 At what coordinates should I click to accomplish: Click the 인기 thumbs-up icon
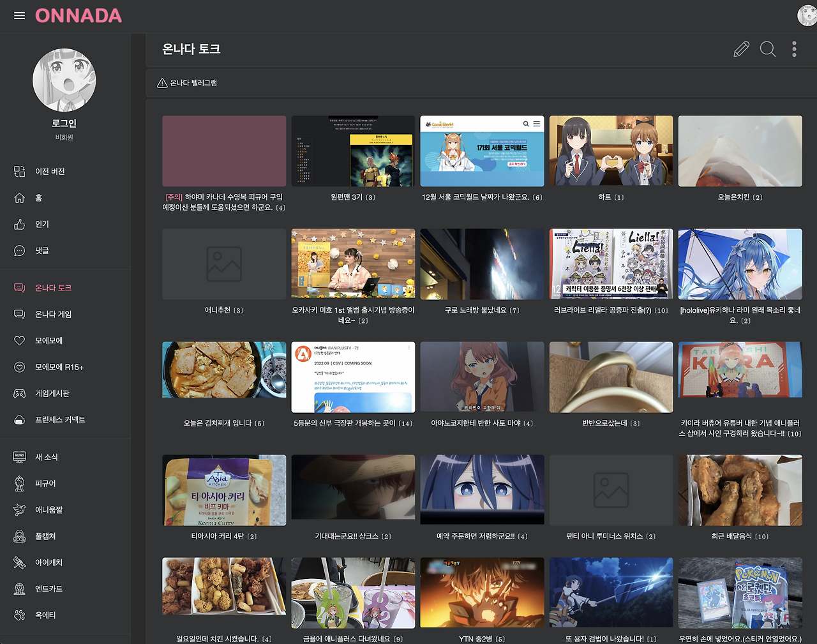20,224
